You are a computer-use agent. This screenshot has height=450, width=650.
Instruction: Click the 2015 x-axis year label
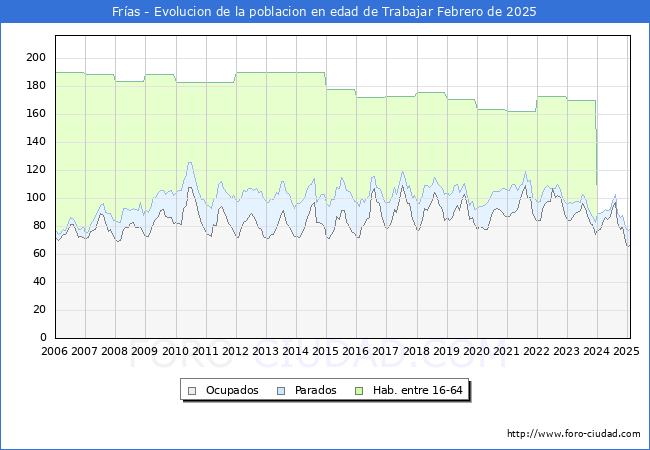(325, 351)
